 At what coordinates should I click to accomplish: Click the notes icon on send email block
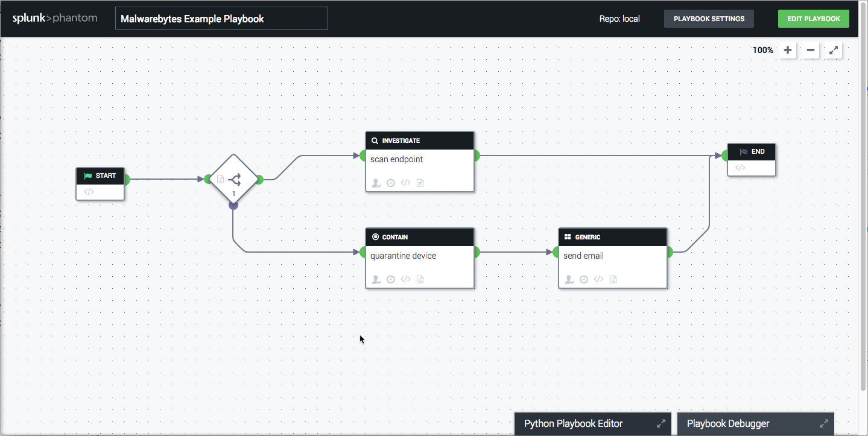pos(613,279)
